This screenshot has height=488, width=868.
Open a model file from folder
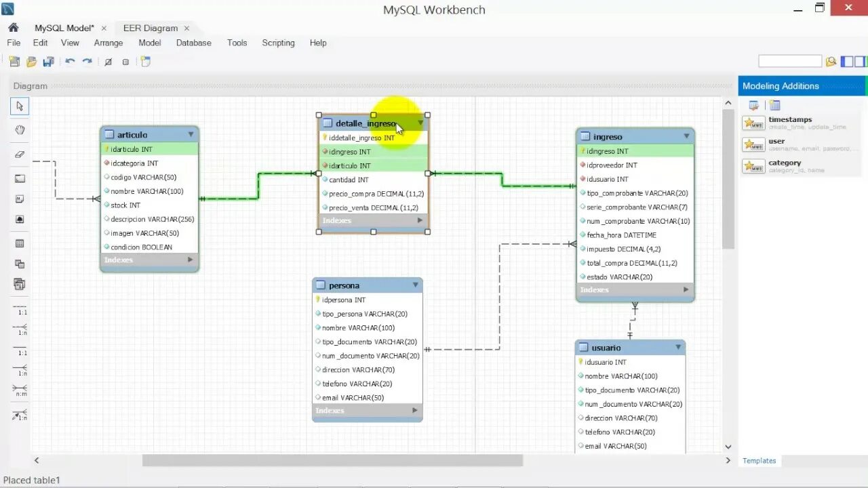[31, 62]
